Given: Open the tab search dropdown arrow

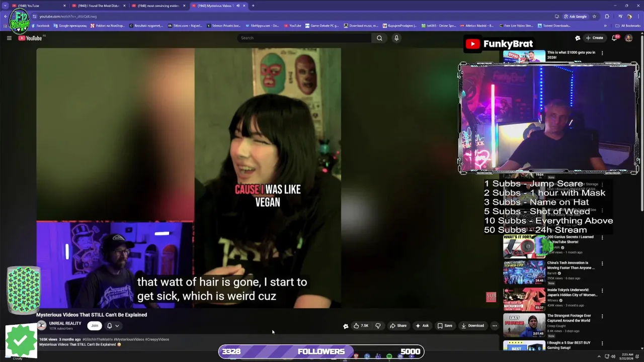Looking at the screenshot, I should click(5, 6).
